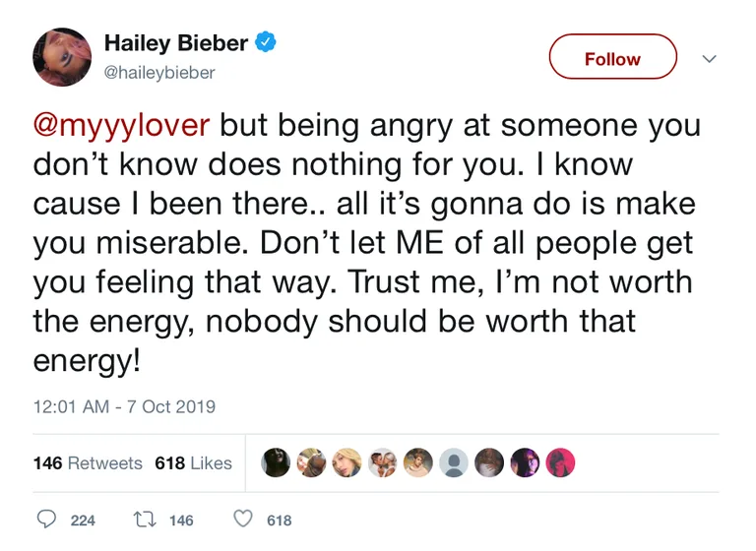756x551 pixels.
Task: Click the @haileybieber handle
Action: click(x=159, y=73)
